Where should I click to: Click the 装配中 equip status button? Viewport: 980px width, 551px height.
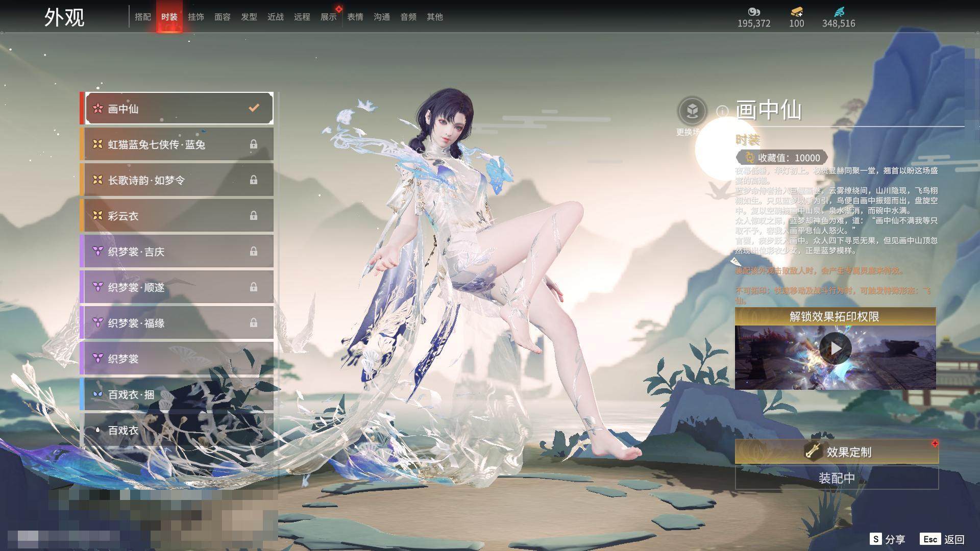pyautogui.click(x=836, y=478)
